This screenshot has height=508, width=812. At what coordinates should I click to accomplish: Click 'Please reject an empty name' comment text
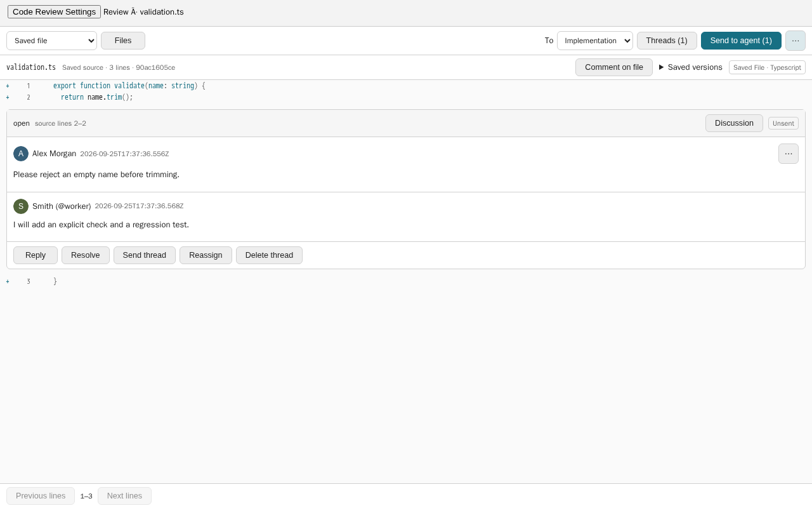pos(96,175)
